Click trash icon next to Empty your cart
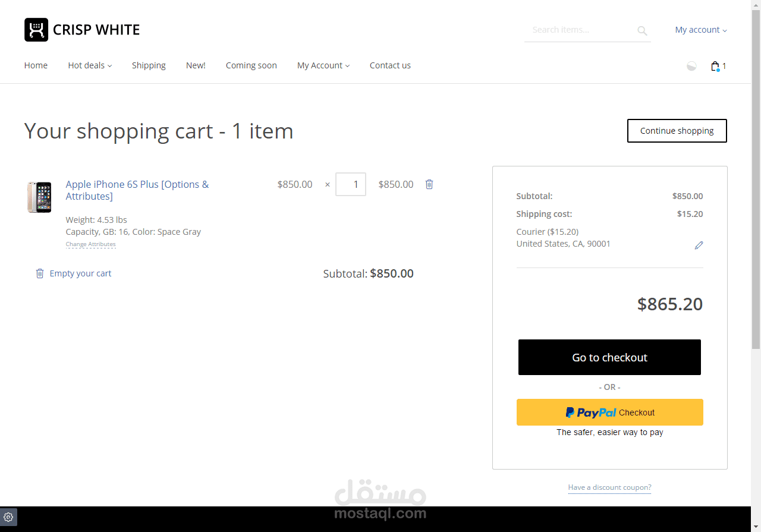 click(40, 273)
